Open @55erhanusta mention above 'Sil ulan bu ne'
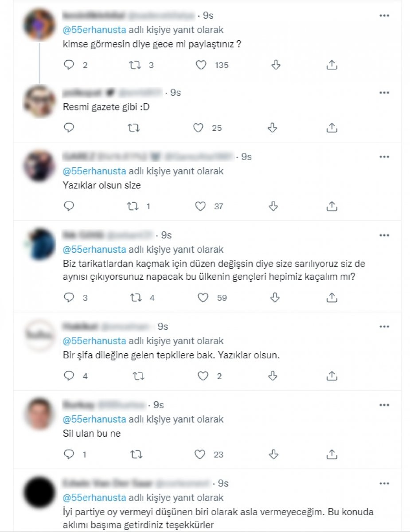Image resolution: width=410 pixels, height=532 pixels. coord(95,419)
